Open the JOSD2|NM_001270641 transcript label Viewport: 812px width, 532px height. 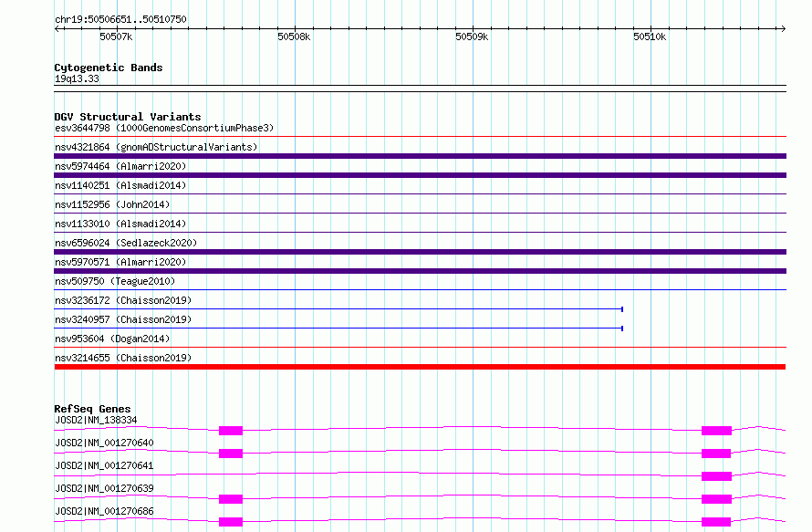click(x=104, y=465)
